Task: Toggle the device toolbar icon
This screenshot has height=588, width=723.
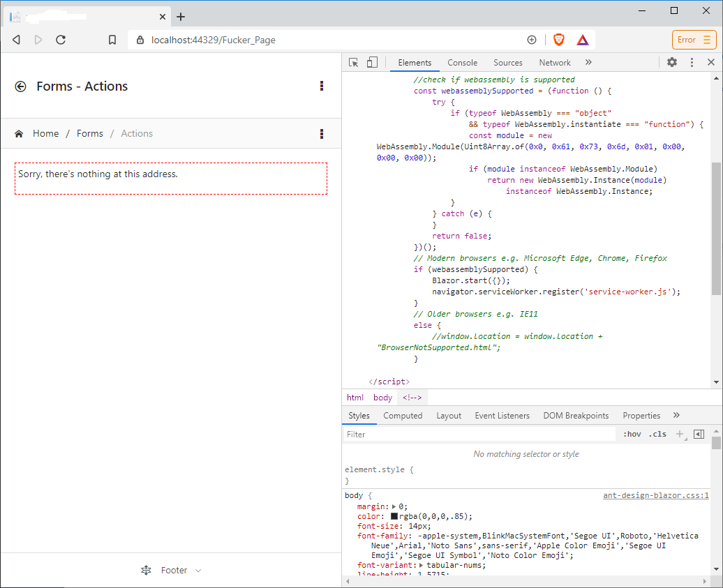Action: click(x=372, y=63)
